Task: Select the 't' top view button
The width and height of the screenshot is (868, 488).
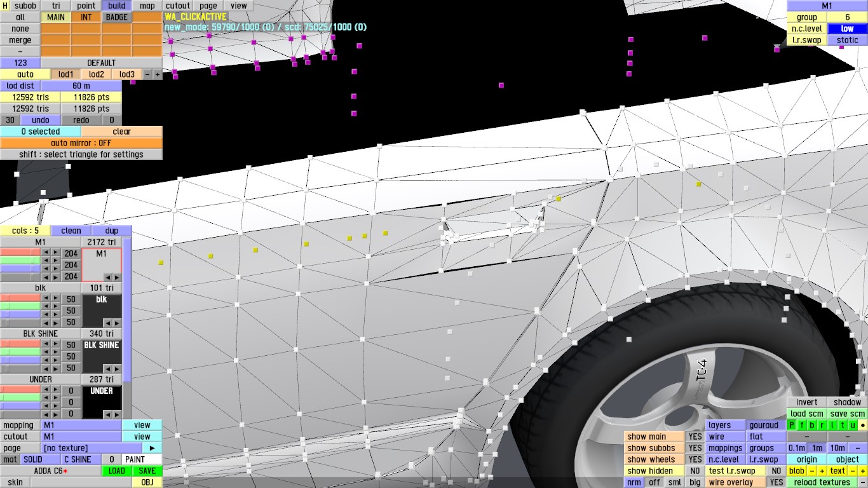Action: pos(842,425)
